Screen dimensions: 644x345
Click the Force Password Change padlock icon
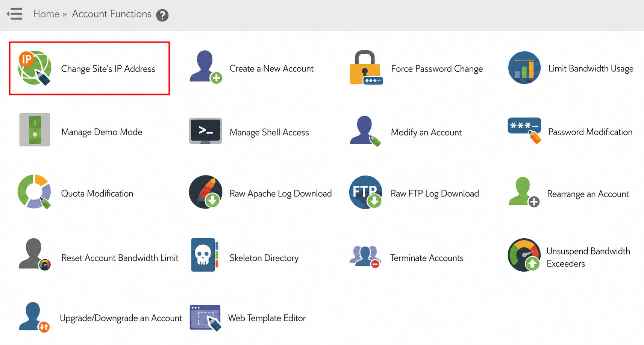tap(366, 68)
